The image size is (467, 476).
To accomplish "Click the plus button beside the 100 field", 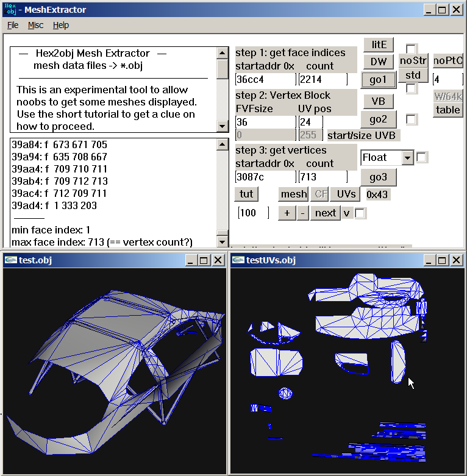I will tap(287, 213).
